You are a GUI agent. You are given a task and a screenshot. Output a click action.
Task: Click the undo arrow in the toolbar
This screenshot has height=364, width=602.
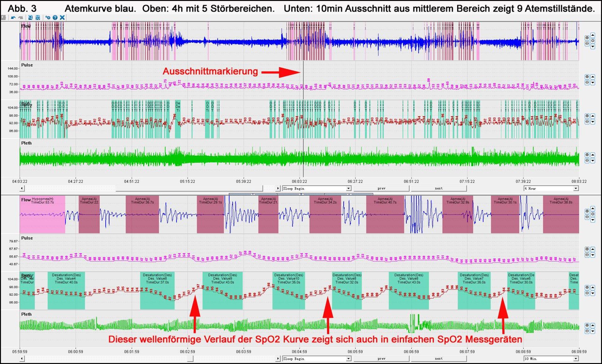click(13, 17)
